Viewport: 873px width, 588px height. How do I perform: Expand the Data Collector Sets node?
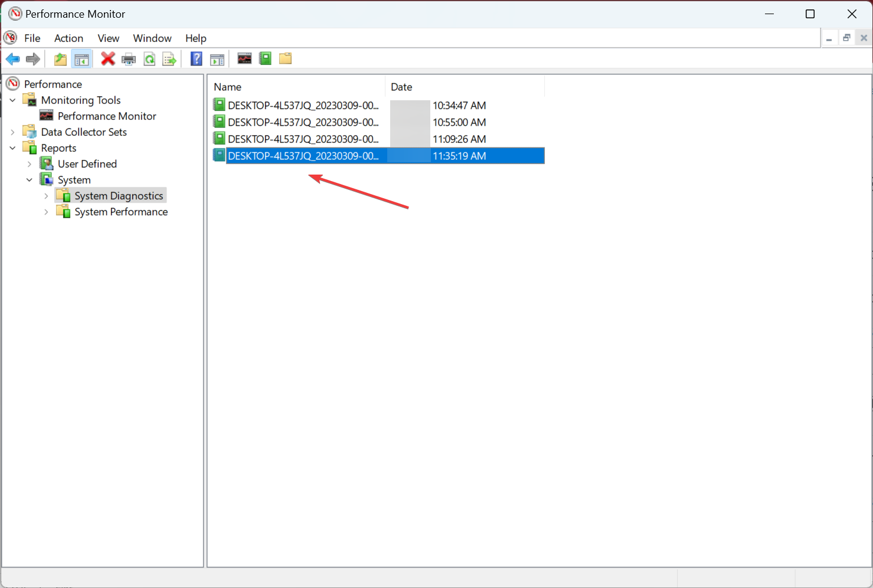pos(13,132)
